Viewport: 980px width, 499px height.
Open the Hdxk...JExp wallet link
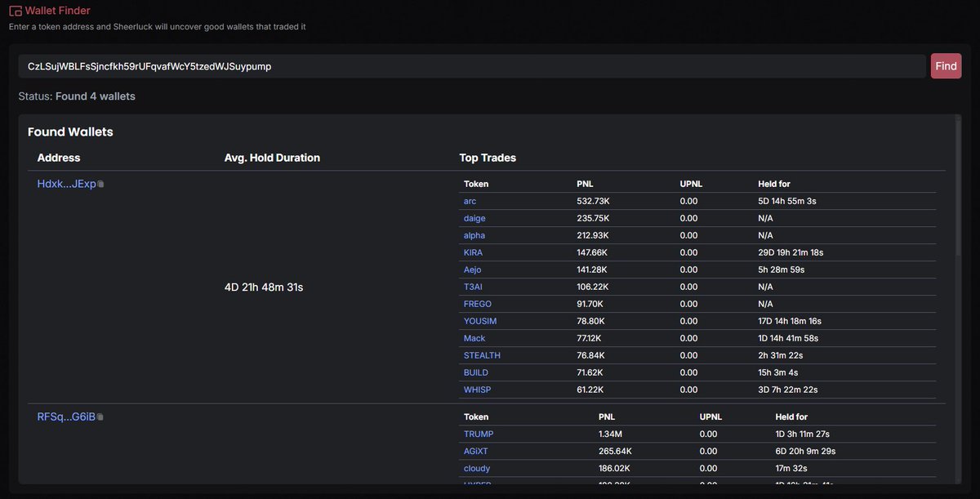[66, 184]
